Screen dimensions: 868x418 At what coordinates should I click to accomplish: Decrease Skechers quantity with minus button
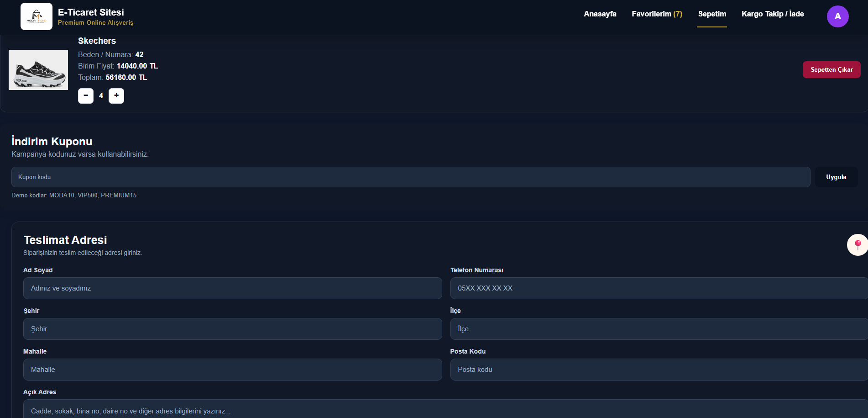point(86,95)
